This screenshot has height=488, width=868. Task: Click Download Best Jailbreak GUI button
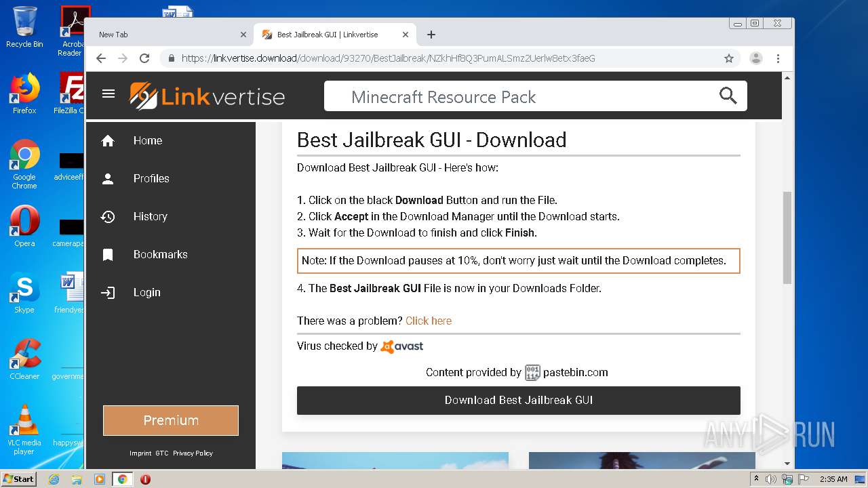click(519, 401)
